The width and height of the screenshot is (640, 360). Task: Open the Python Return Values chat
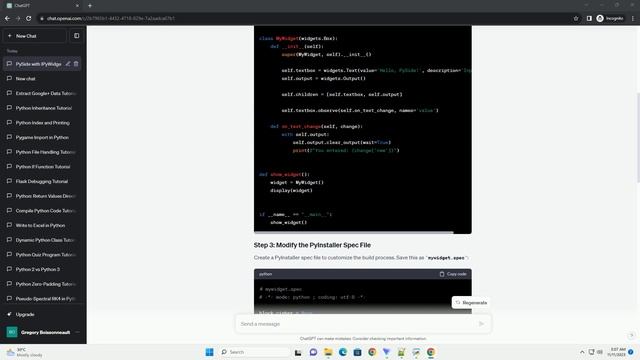pos(42,196)
